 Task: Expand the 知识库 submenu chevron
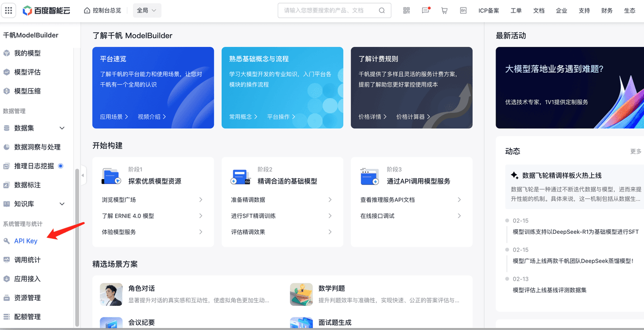[62, 204]
